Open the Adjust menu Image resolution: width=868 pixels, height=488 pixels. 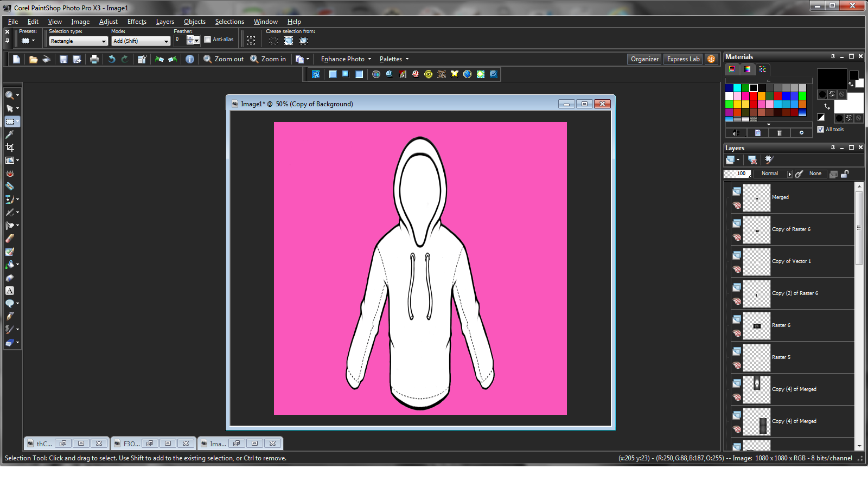(108, 22)
